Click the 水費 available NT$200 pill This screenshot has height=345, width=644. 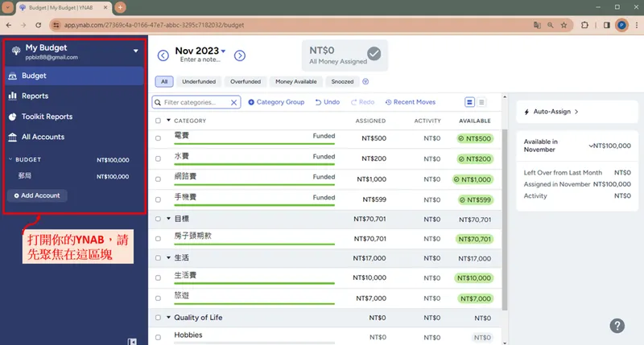pos(475,158)
